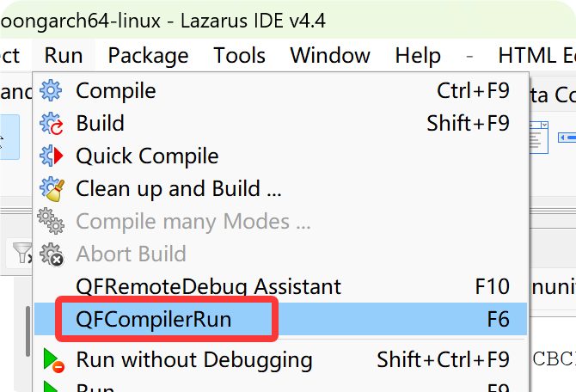
Task: Click the Build icon with red arrow
Action: point(52,123)
